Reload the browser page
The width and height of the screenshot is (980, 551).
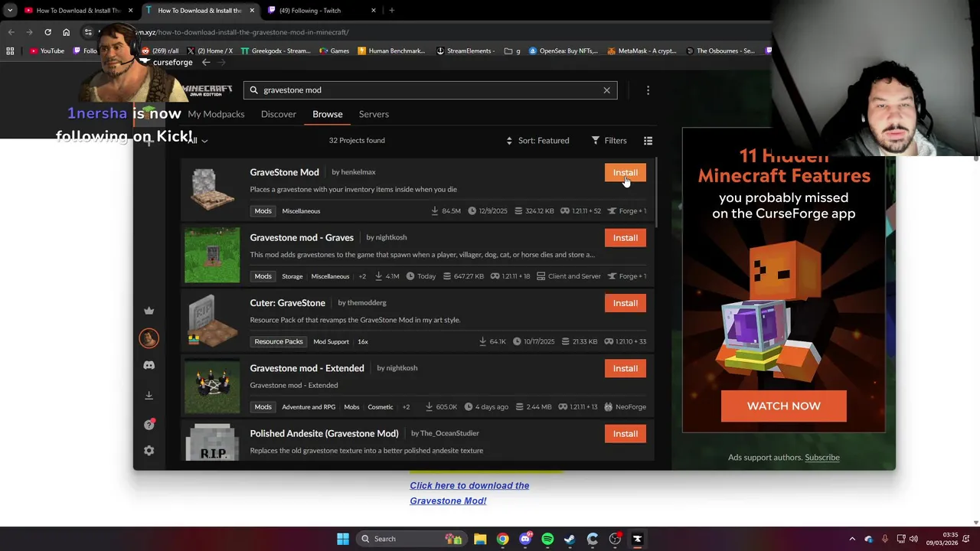[47, 32]
